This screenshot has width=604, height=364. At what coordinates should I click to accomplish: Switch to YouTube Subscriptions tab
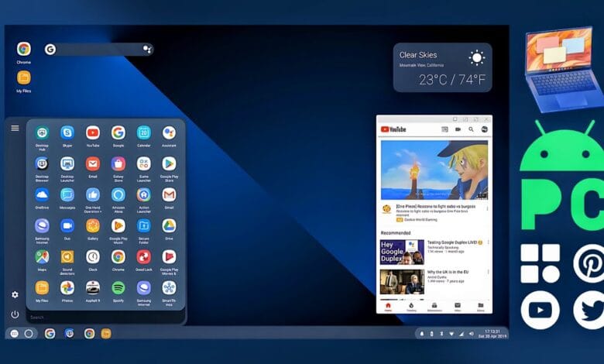[x=434, y=307]
